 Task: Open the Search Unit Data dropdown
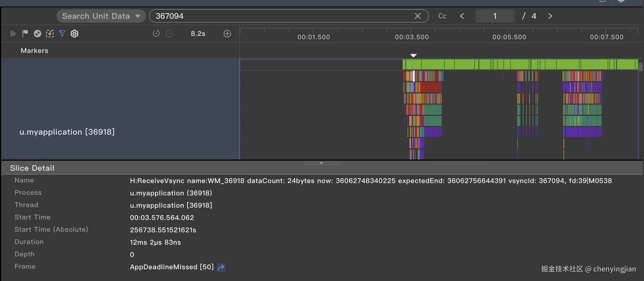click(x=101, y=16)
